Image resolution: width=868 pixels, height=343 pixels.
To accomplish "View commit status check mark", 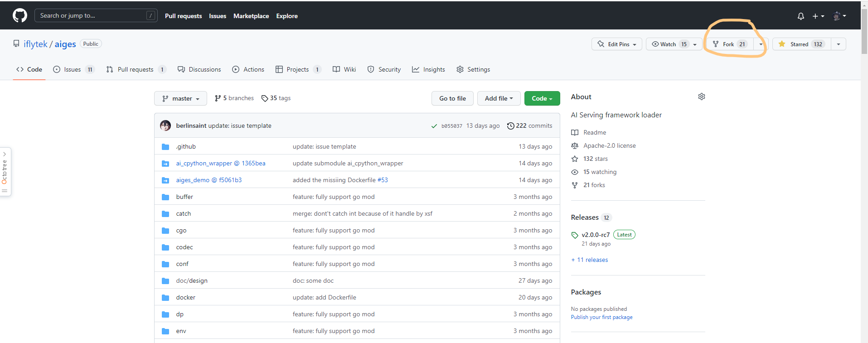I will (434, 126).
